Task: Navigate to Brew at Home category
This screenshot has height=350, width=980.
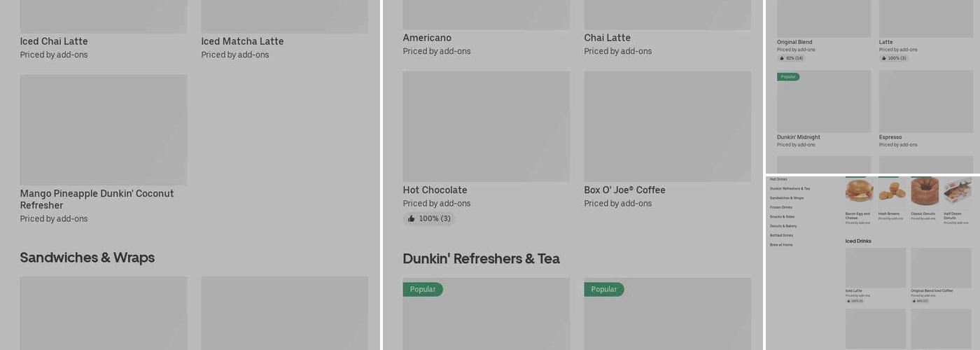Action: [781, 245]
